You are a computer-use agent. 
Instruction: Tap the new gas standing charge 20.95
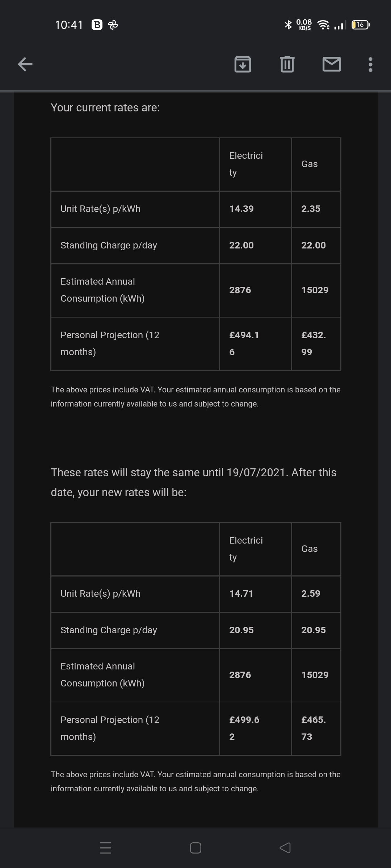314,630
